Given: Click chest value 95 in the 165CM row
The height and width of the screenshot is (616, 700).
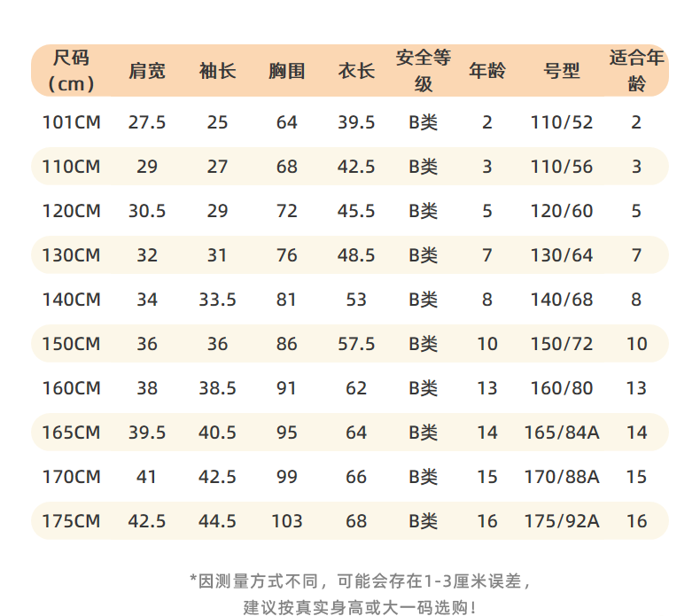Looking at the screenshot, I should click(286, 433).
